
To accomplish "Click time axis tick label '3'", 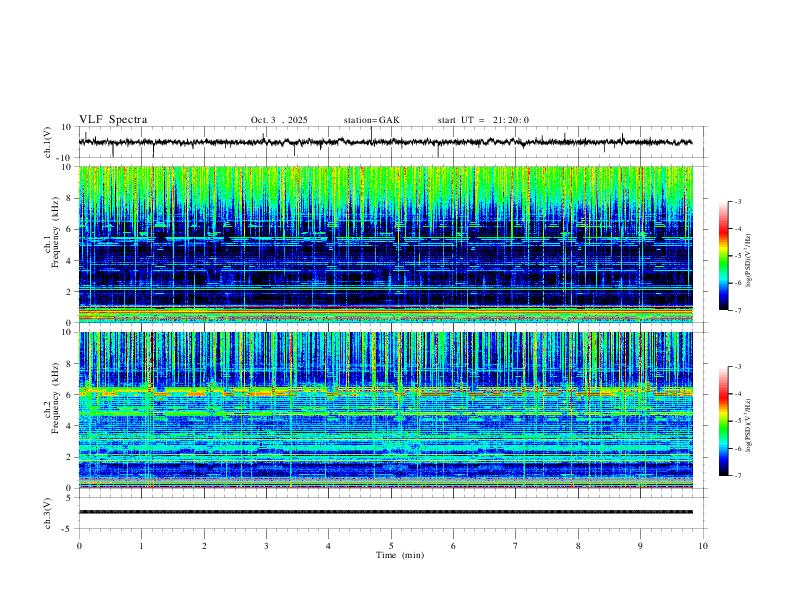I will click(266, 546).
